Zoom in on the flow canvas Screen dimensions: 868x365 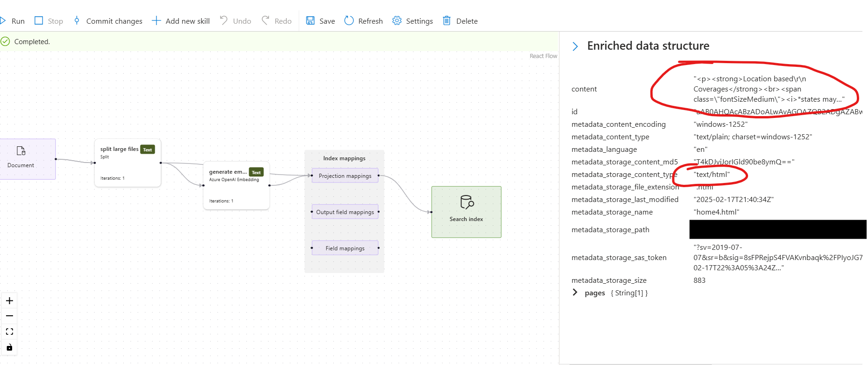point(9,300)
